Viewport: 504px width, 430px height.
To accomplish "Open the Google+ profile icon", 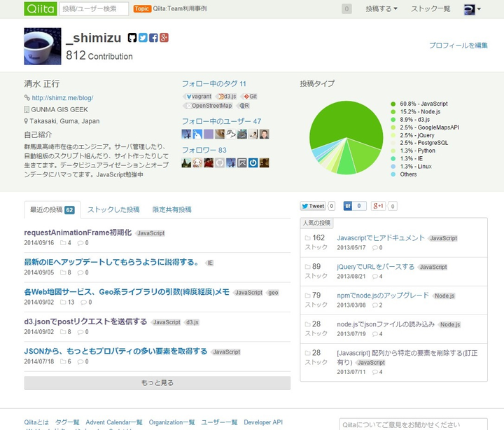I will pos(164,38).
